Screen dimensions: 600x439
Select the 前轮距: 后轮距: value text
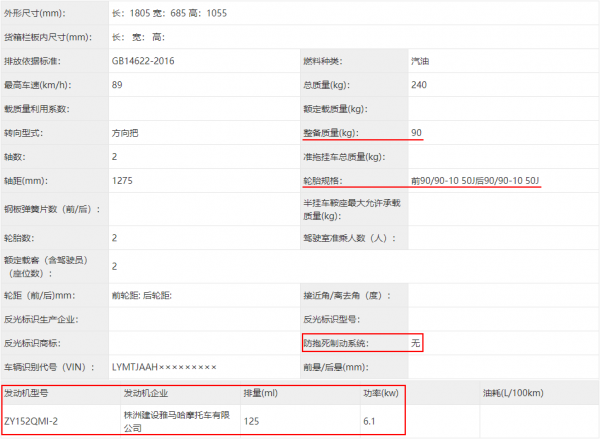coord(142,295)
